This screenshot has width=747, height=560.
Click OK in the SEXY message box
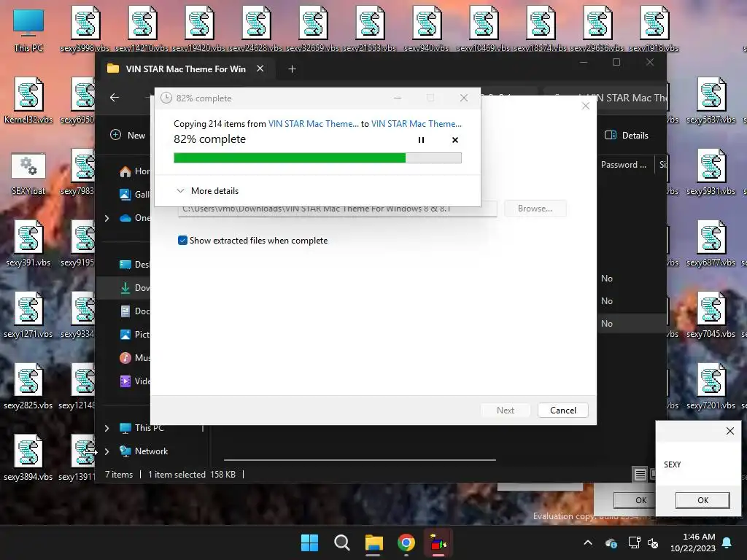tap(703, 500)
